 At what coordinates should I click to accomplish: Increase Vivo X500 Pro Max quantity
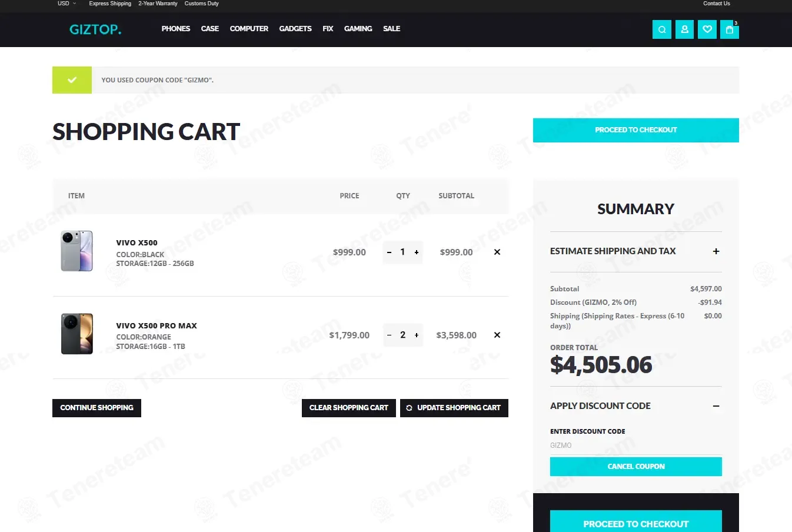417,335
